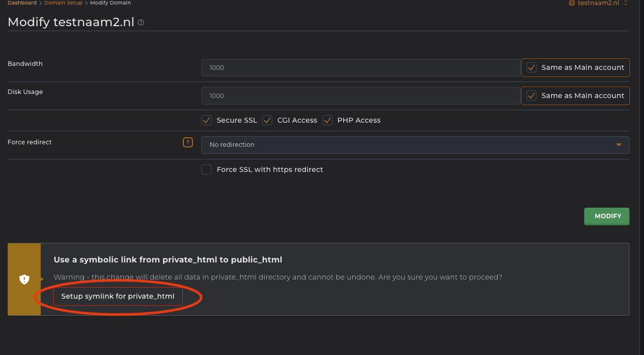Click the shield warning icon

pyautogui.click(x=24, y=280)
